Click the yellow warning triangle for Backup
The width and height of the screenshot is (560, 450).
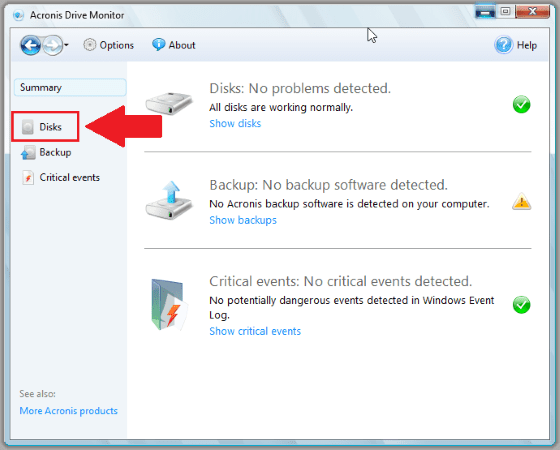pos(521,201)
